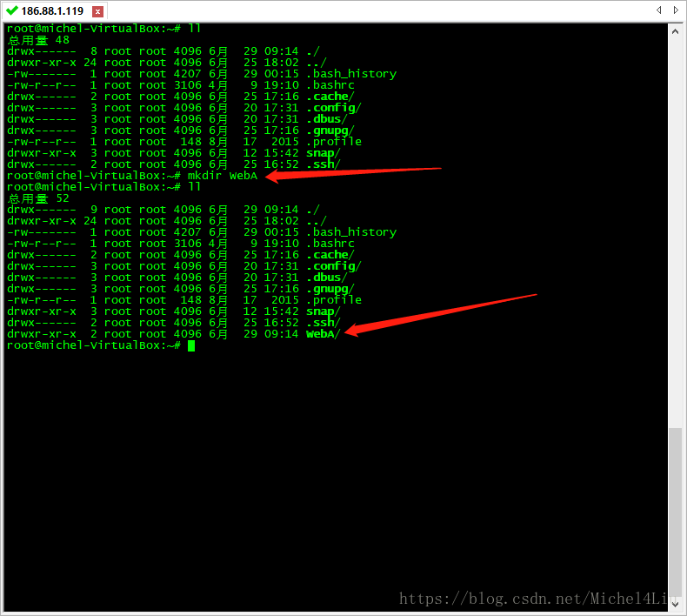
Task: Click '.profile' in the first listing
Action: point(334,142)
